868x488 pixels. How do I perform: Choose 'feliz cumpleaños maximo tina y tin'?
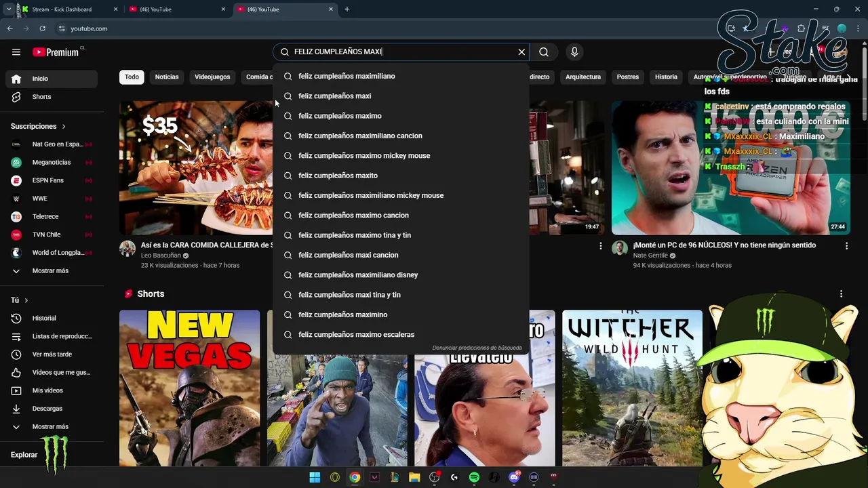(x=400, y=235)
